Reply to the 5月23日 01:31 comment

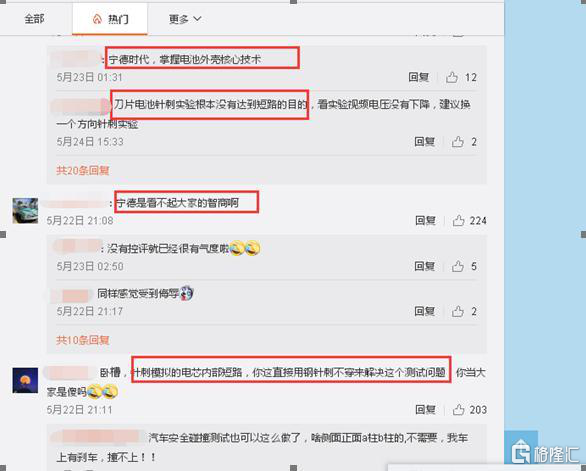tap(419, 77)
